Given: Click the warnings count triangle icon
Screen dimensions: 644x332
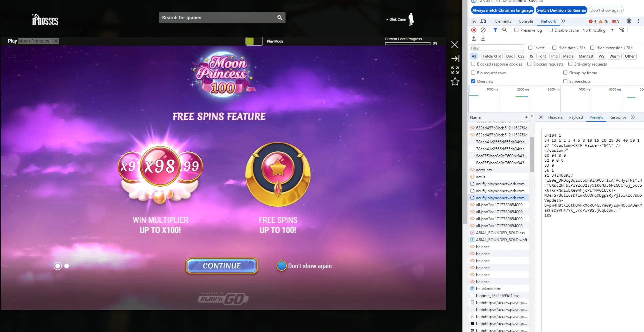Looking at the screenshot, I should tap(601, 21).
